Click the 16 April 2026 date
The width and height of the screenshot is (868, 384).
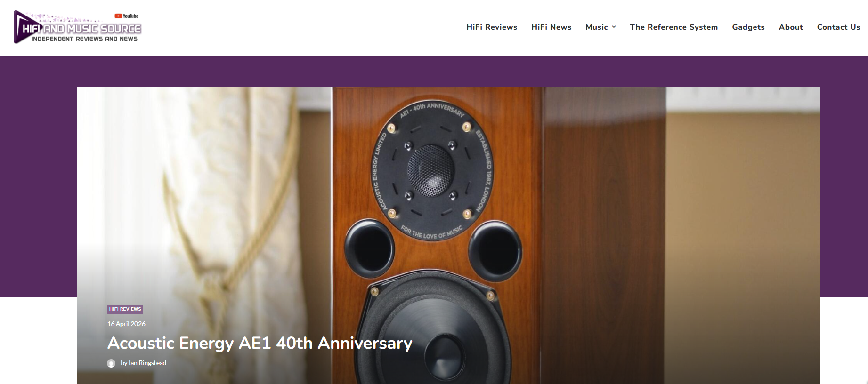point(126,324)
